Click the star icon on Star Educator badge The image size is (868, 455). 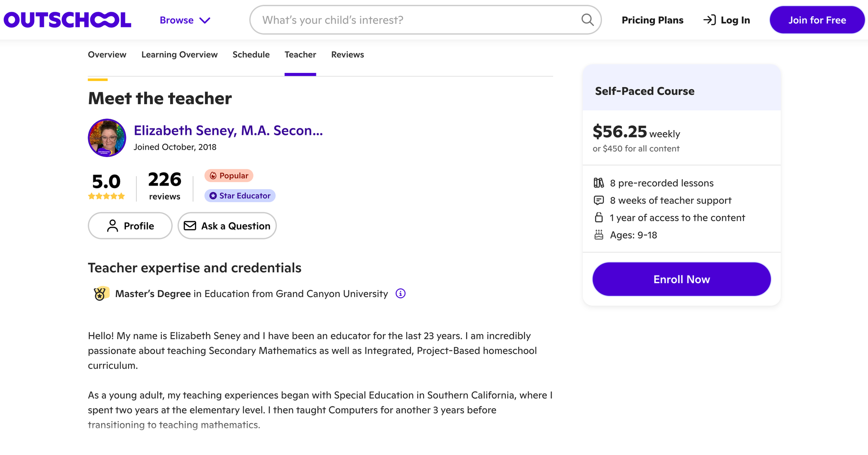(x=213, y=196)
